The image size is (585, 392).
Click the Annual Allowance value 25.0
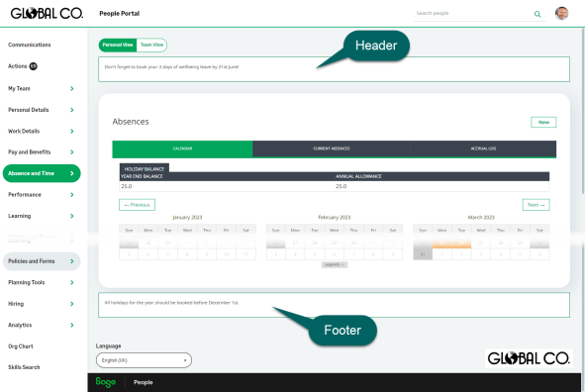pos(341,186)
